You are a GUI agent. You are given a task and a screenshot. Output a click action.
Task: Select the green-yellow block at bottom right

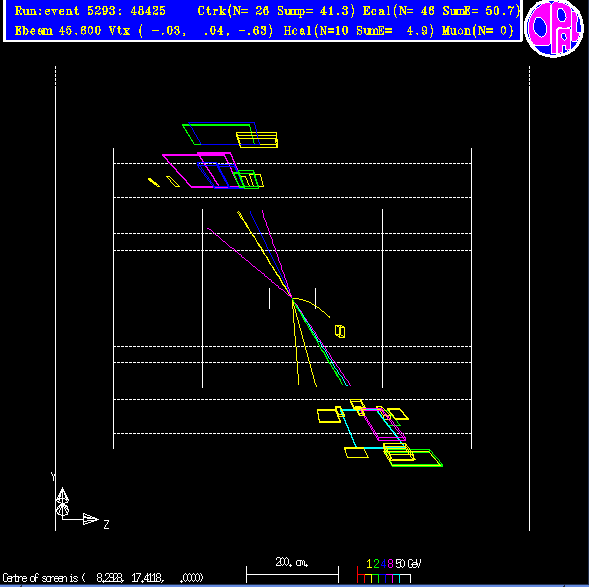(x=416, y=458)
